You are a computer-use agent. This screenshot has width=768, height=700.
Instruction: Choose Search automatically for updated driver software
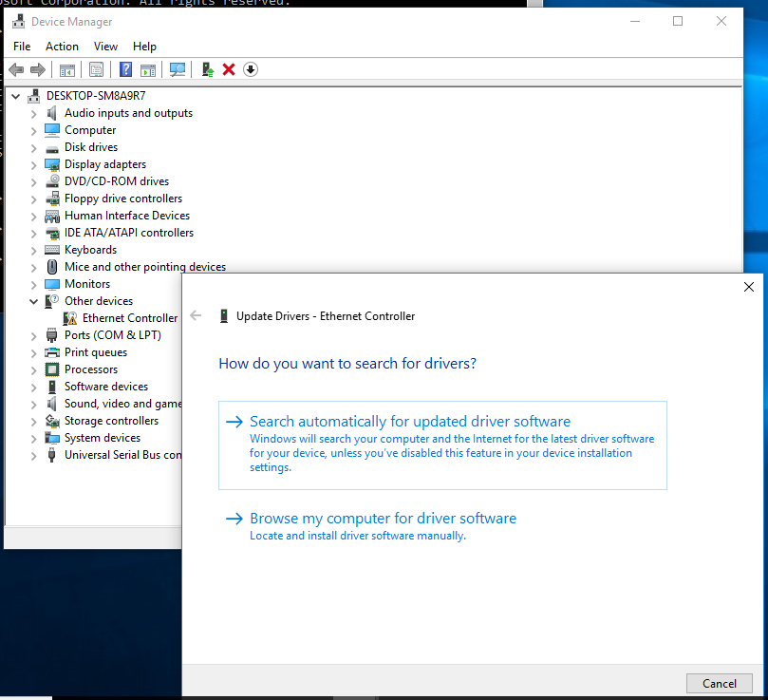410,421
